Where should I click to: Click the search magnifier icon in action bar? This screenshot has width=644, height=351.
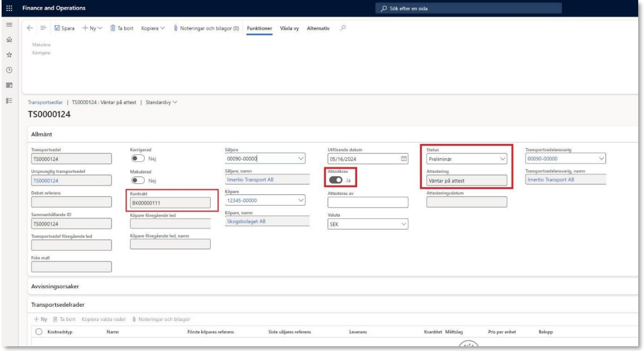pyautogui.click(x=343, y=28)
